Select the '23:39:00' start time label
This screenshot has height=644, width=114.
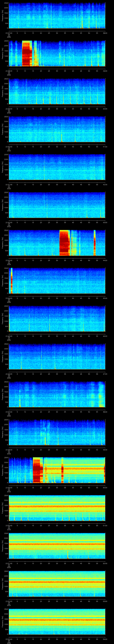tap(9, 109)
